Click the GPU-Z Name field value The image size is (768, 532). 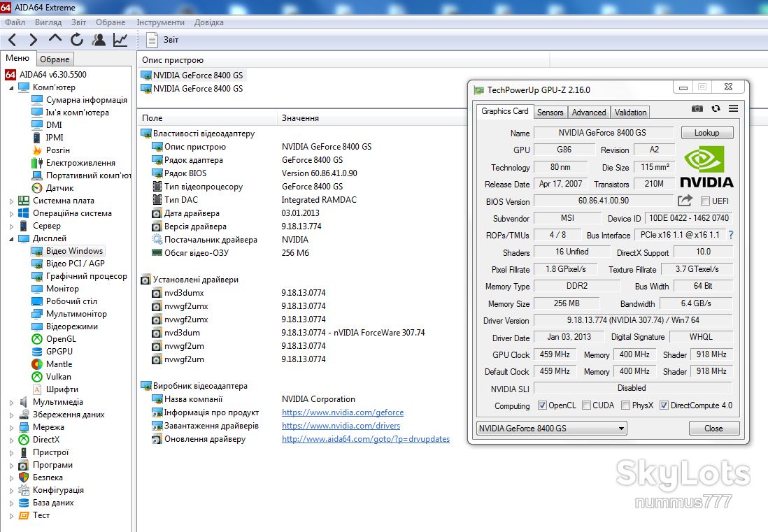[603, 133]
